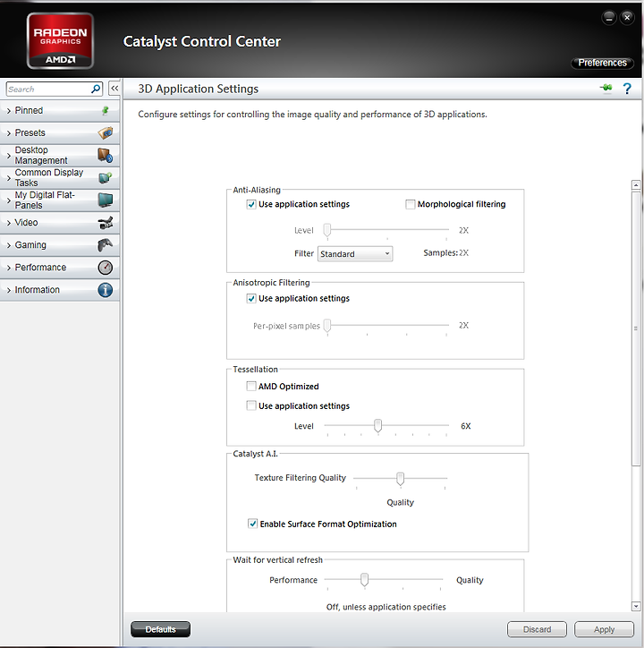Open the Gaming menu item

[60, 245]
